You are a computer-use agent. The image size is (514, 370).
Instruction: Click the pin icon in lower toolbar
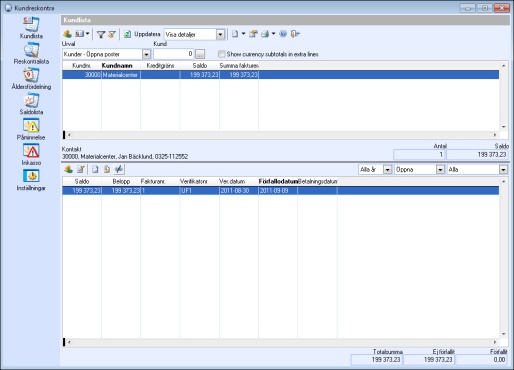(119, 169)
